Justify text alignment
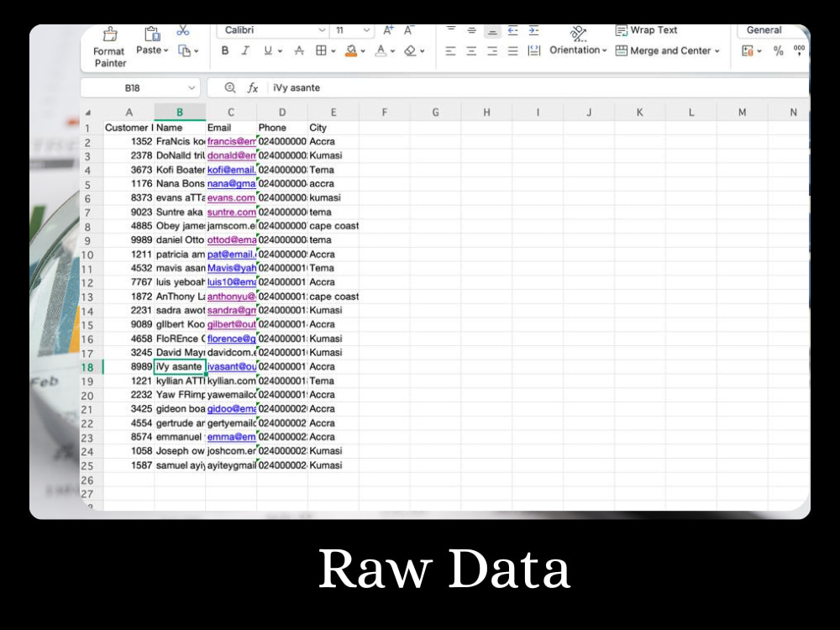This screenshot has width=840, height=630. tap(512, 51)
